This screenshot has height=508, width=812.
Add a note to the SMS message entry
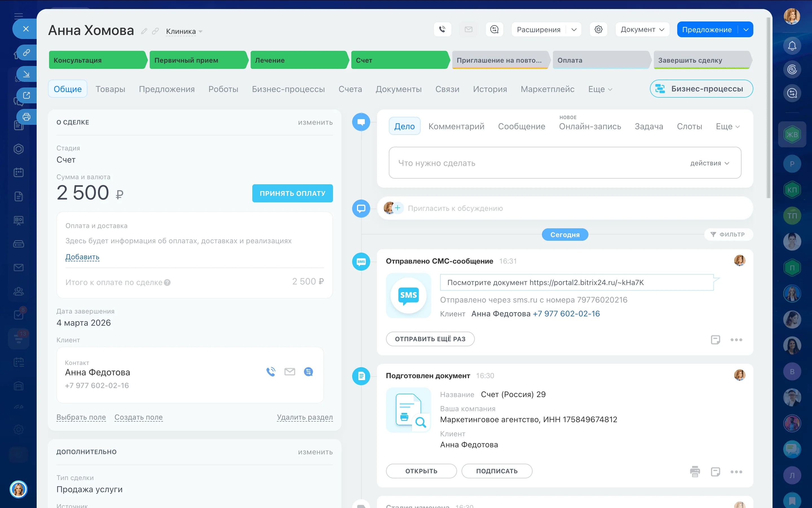click(715, 340)
